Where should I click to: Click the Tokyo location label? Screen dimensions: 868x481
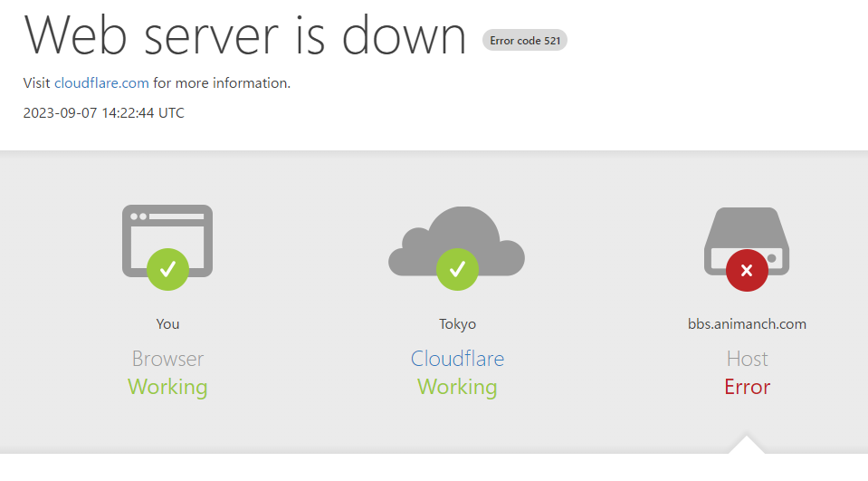(457, 324)
